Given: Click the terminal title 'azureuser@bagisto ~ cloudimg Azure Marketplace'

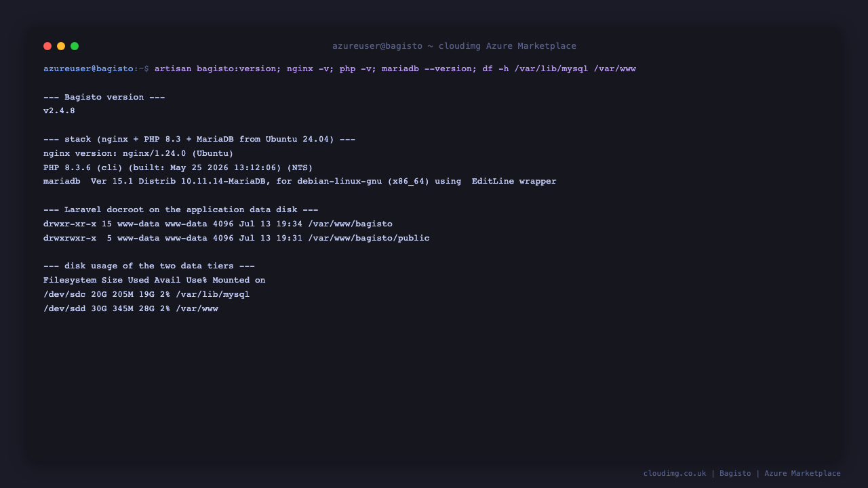Looking at the screenshot, I should 454,46.
